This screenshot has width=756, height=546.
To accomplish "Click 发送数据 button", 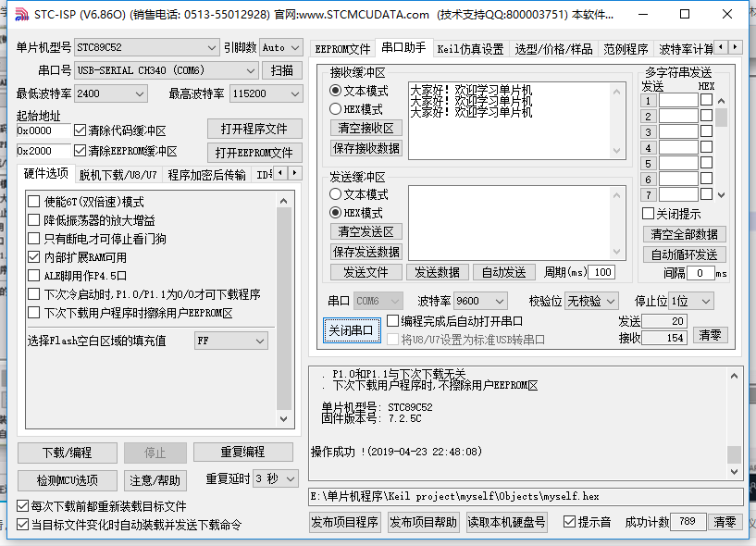I will pos(438,272).
